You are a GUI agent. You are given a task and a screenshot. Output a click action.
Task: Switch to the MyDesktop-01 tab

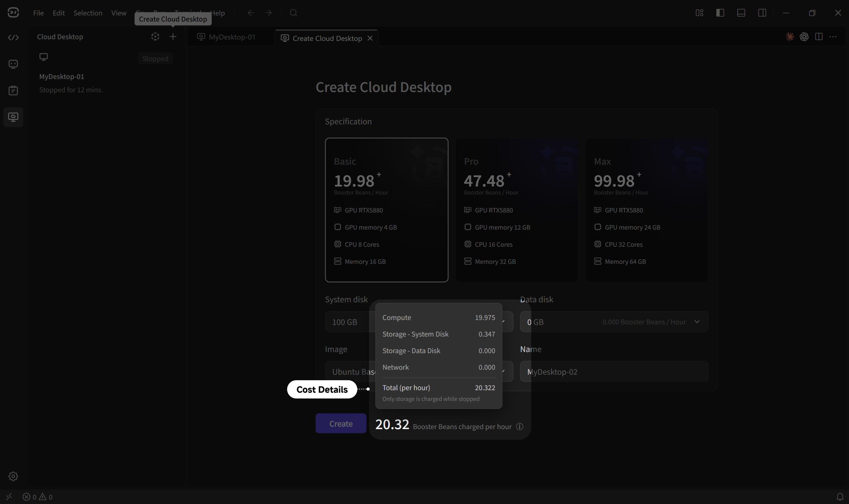click(226, 37)
